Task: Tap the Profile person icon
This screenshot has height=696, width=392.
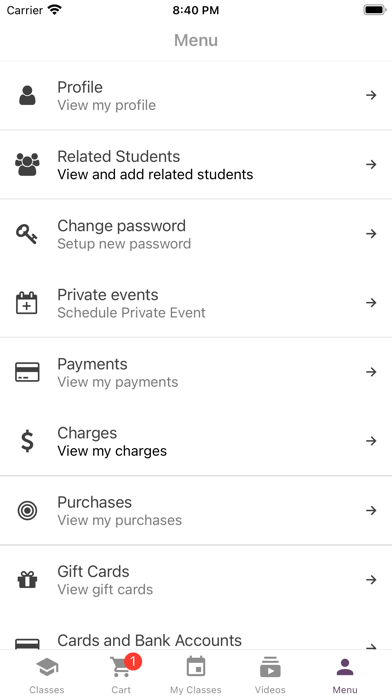Action: pos(27,95)
